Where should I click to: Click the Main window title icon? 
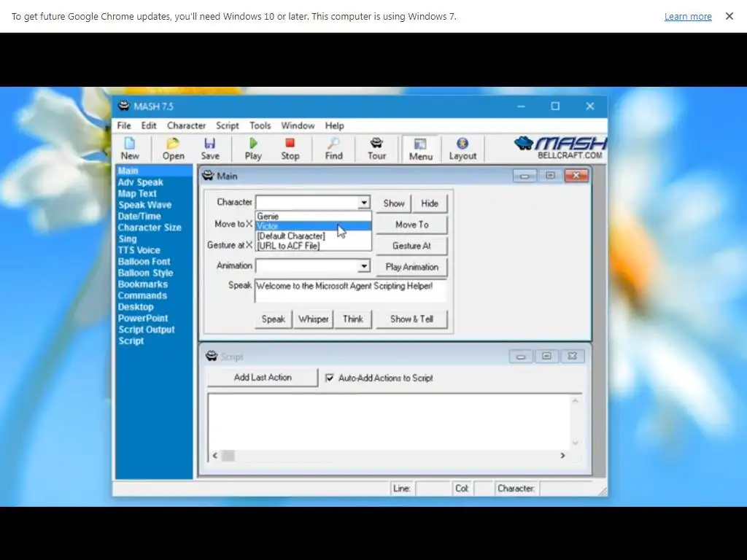(x=208, y=176)
